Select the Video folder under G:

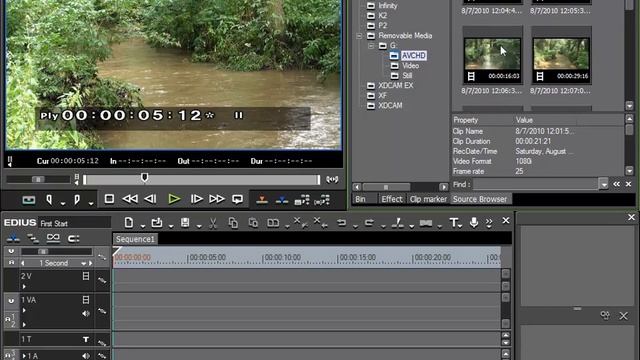tap(411, 66)
